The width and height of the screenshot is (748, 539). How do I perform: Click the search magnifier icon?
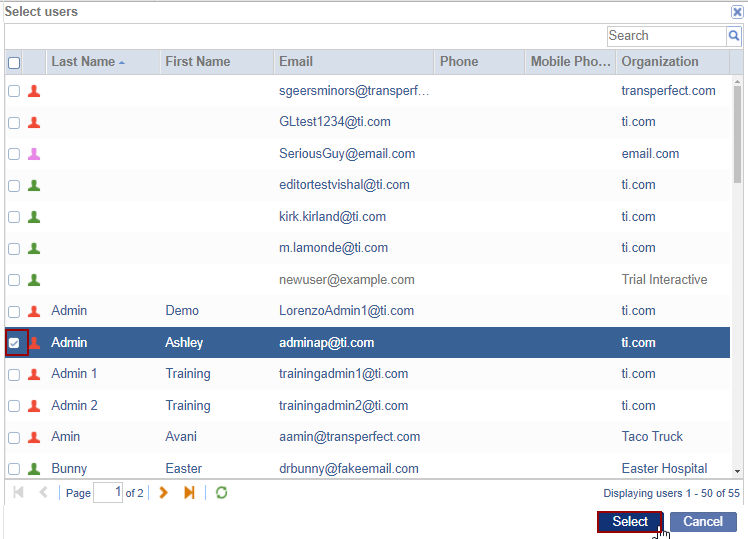(x=734, y=36)
